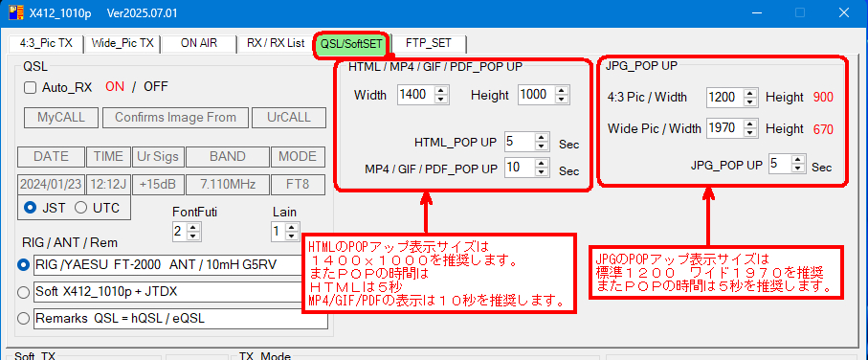Screen dimensions: 868x360
Task: Click the Ur Sigs header button
Action: (x=158, y=157)
